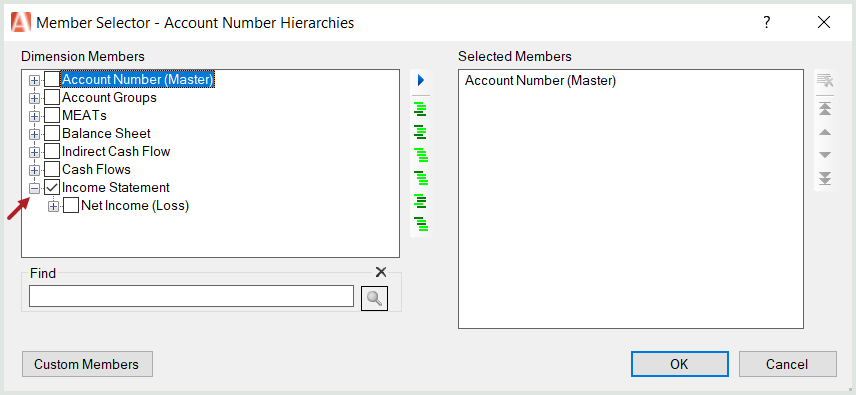Click the move to top icon

(x=825, y=108)
